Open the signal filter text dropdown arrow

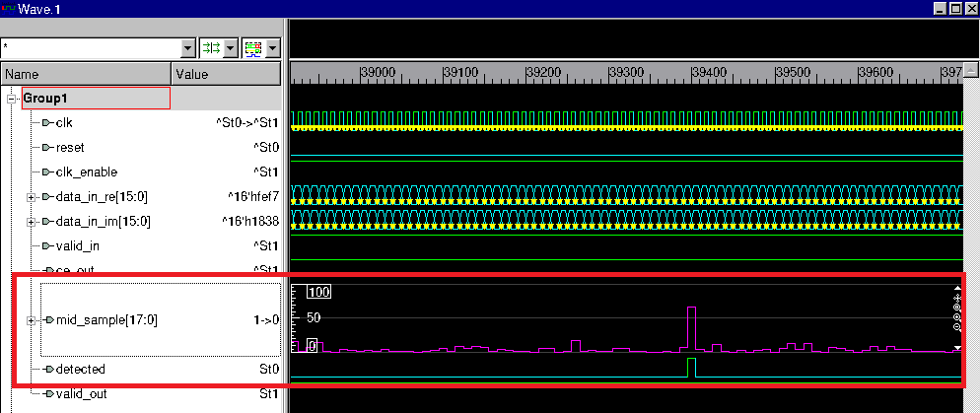[188, 47]
